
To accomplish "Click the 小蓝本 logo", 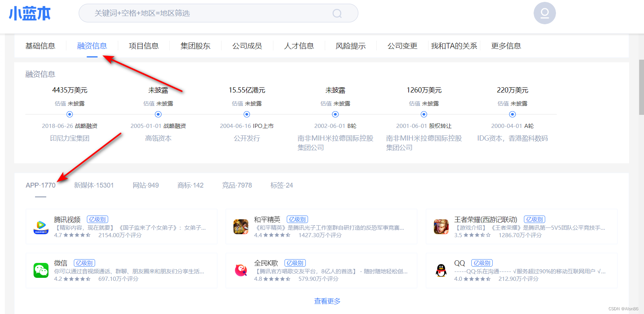I will (30, 13).
